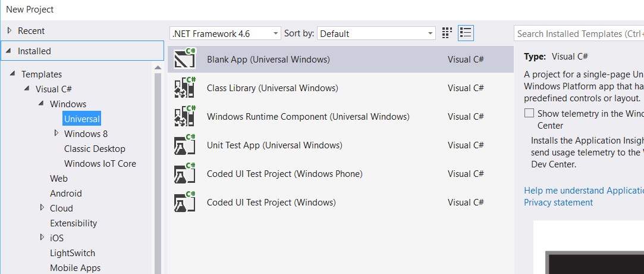Select Blank App (Universal Windows) name
The height and width of the screenshot is (274, 644).
tap(268, 59)
